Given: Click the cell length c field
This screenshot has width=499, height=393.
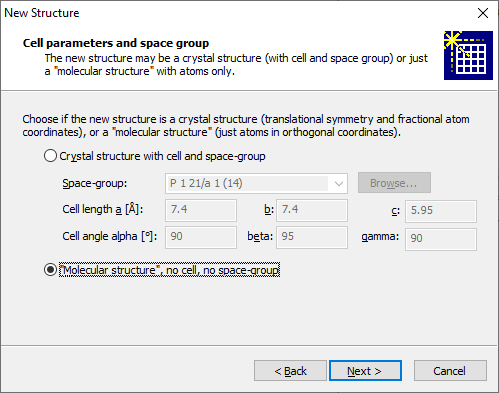Looking at the screenshot, I should pos(441,211).
